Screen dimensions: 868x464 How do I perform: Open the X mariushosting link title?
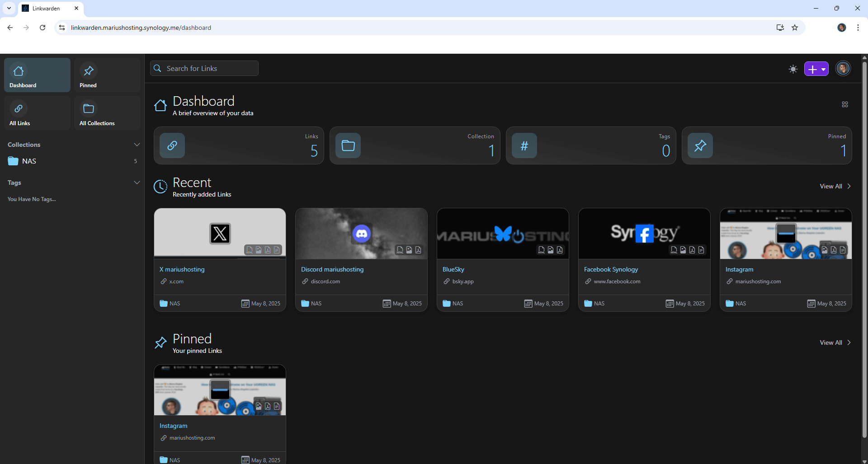click(x=182, y=269)
